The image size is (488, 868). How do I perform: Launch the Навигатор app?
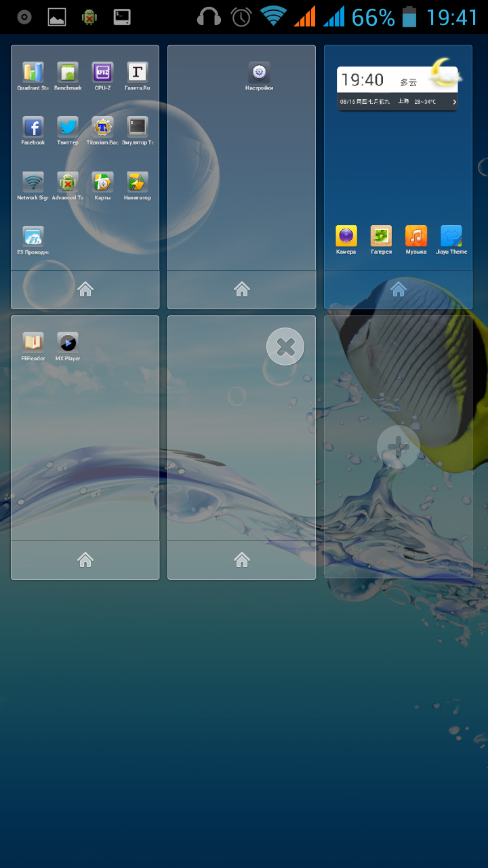pos(138,182)
